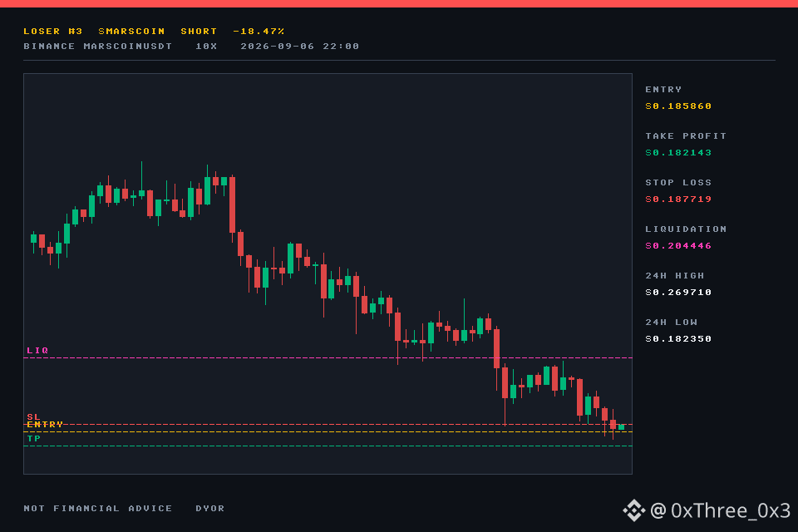This screenshot has width=798, height=532.
Task: Select the take profit value $0.182143
Action: (678, 153)
